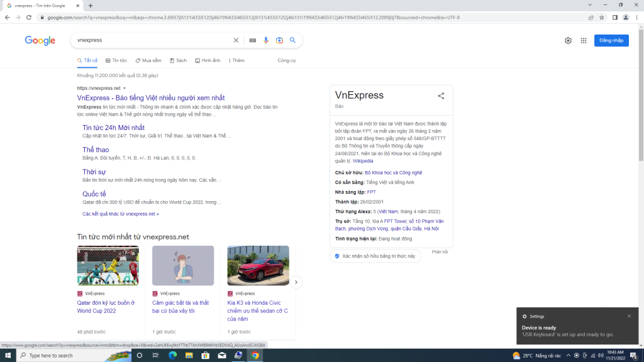Open Task View on the taskbar
The width and height of the screenshot is (644, 362).
[156, 356]
